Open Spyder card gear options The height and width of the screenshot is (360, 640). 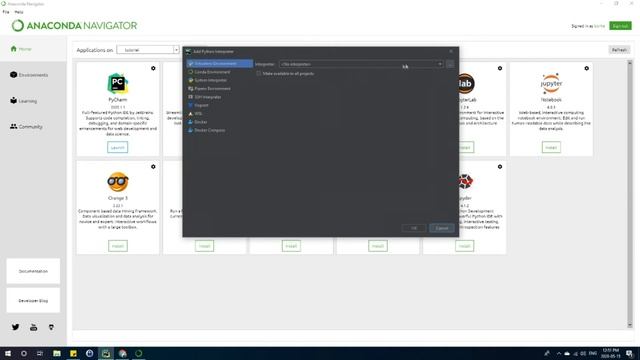pyautogui.click(x=500, y=167)
